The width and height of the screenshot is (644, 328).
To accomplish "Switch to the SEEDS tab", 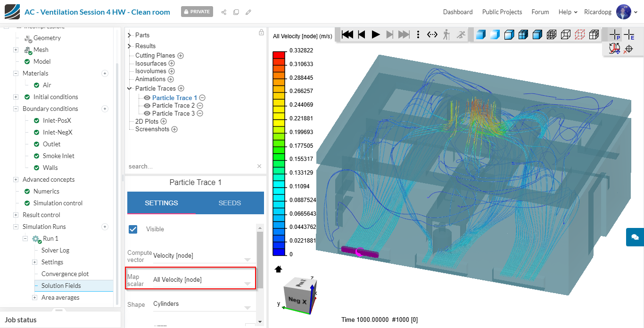I will 230,203.
